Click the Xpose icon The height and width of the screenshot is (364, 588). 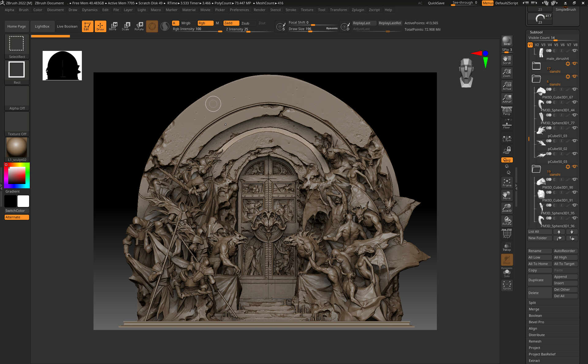[x=507, y=285]
